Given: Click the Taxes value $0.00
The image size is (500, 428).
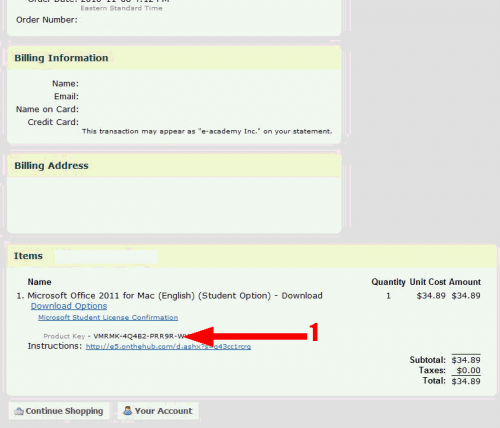Looking at the screenshot, I should (468, 370).
